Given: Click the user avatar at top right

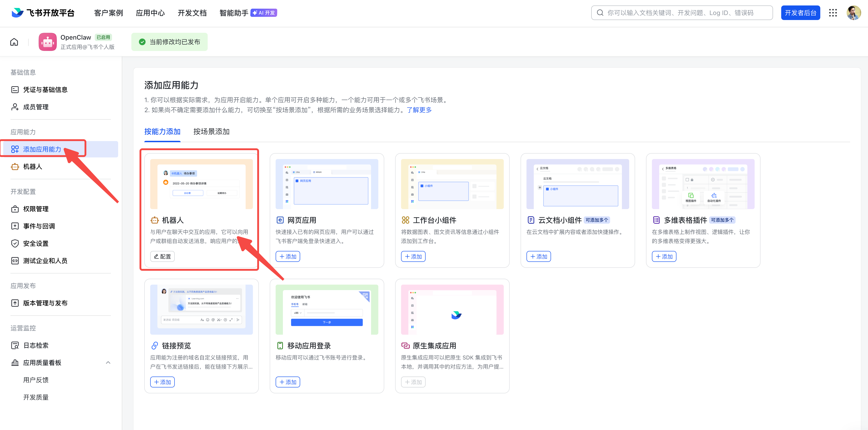Looking at the screenshot, I should 853,13.
